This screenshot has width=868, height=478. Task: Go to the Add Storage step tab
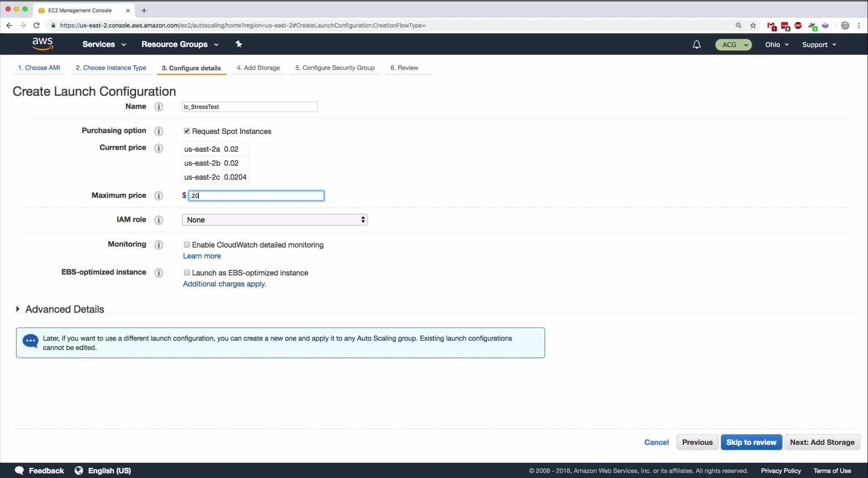(x=258, y=68)
